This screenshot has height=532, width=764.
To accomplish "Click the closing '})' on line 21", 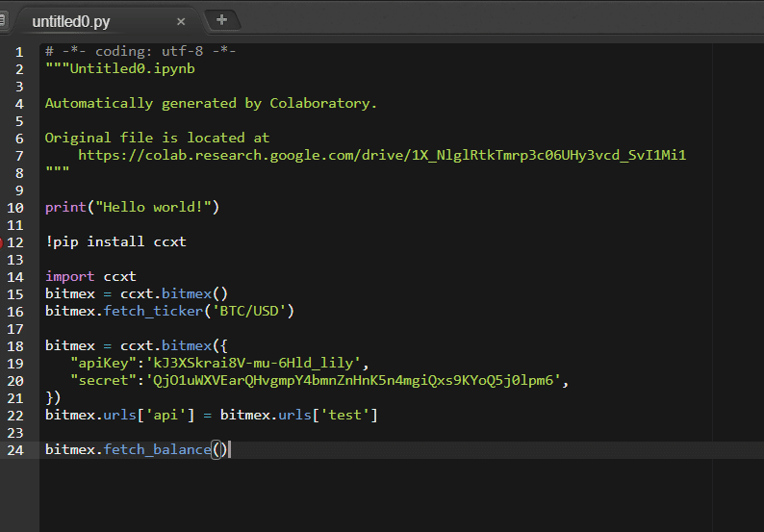I will click(x=53, y=397).
